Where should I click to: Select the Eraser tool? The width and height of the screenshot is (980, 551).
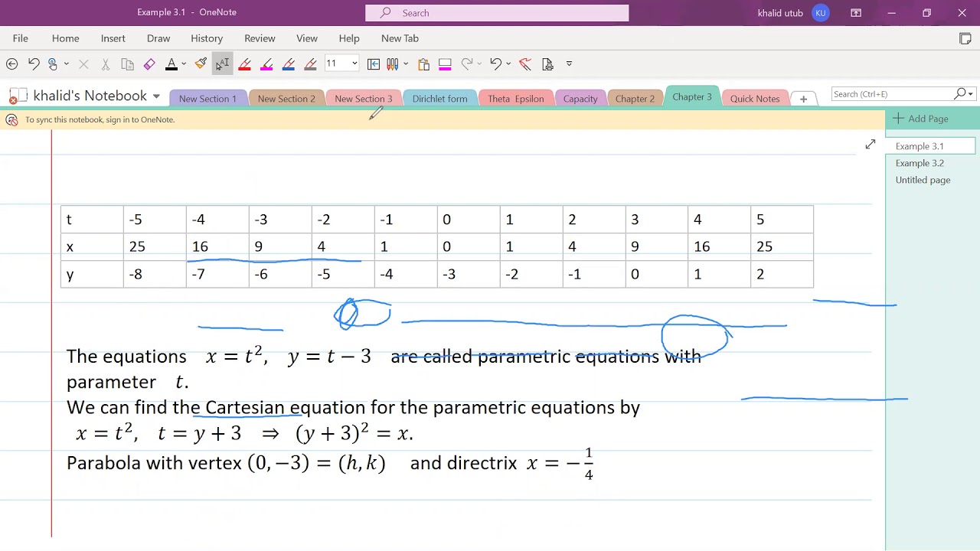149,64
